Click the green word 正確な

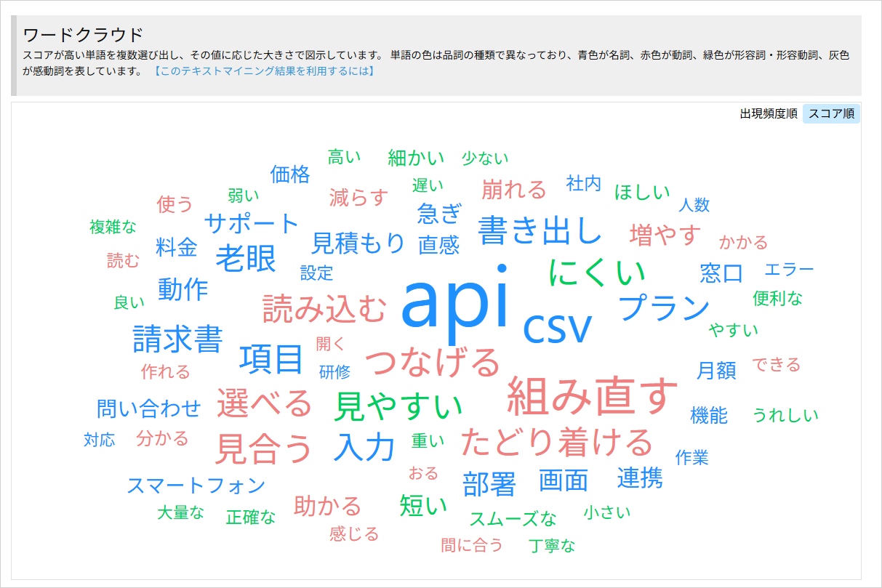click(251, 517)
